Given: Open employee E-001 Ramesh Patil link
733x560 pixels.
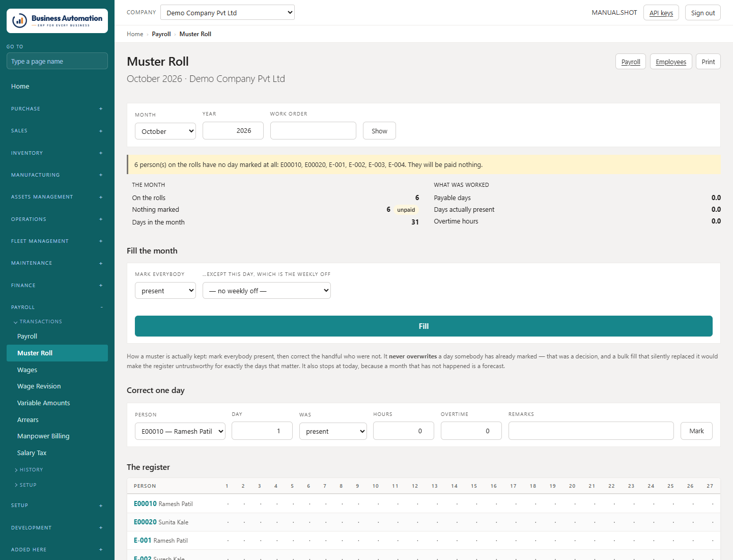Looking at the screenshot, I should pos(143,540).
